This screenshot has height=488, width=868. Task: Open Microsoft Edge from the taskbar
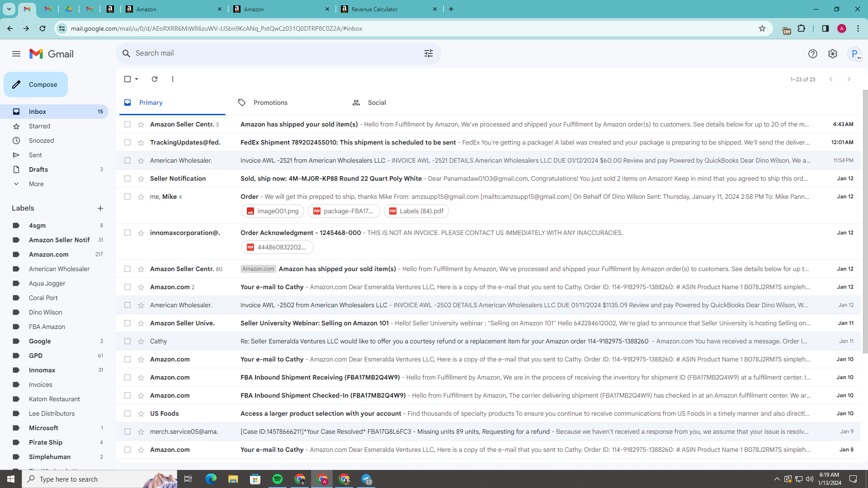tap(211, 479)
